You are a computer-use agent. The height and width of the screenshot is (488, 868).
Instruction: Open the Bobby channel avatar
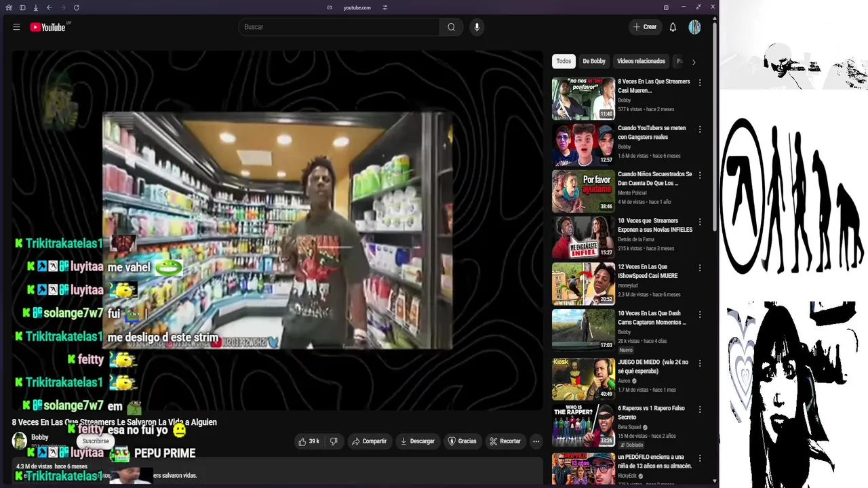tap(20, 441)
